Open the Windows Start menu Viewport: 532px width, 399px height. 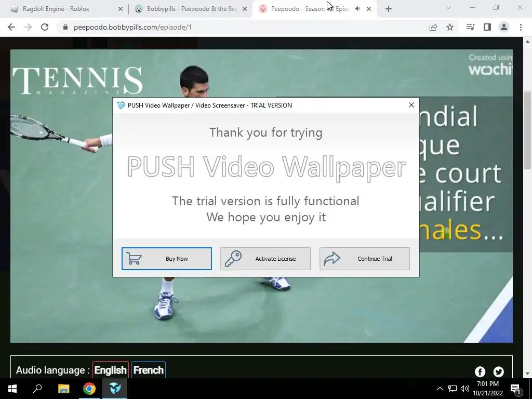tap(12, 389)
